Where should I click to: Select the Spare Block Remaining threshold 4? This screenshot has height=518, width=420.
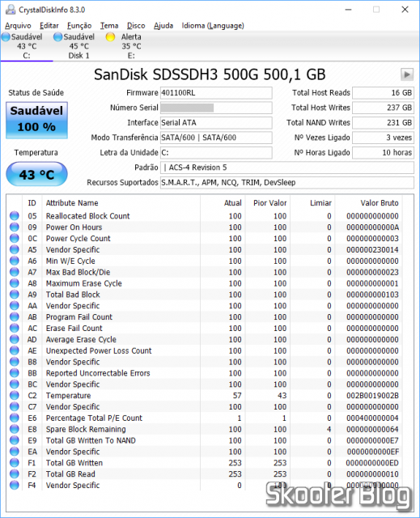[x=329, y=429]
